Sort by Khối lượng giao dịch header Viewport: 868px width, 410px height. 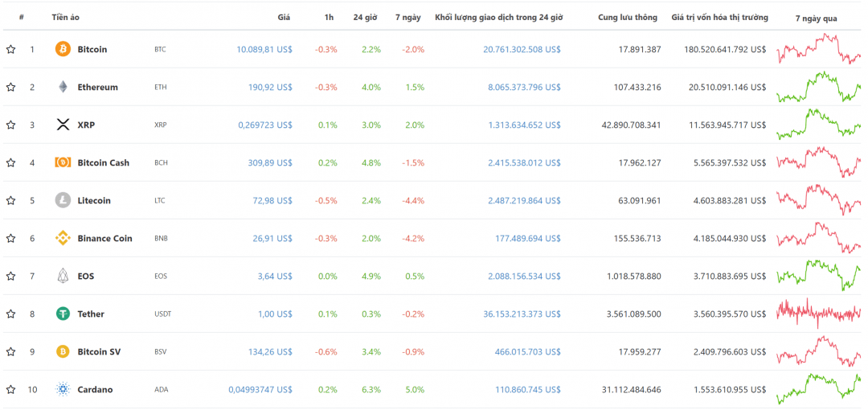pos(499,17)
